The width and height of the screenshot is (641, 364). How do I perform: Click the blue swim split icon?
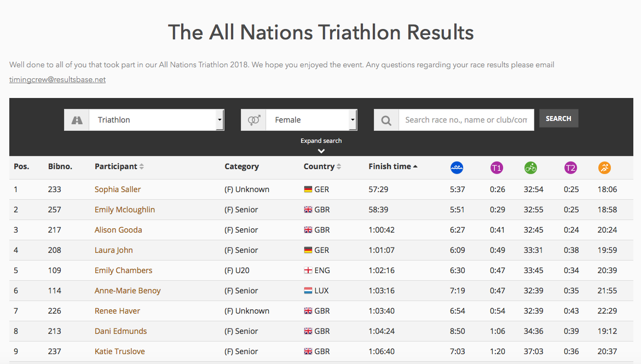coord(457,167)
